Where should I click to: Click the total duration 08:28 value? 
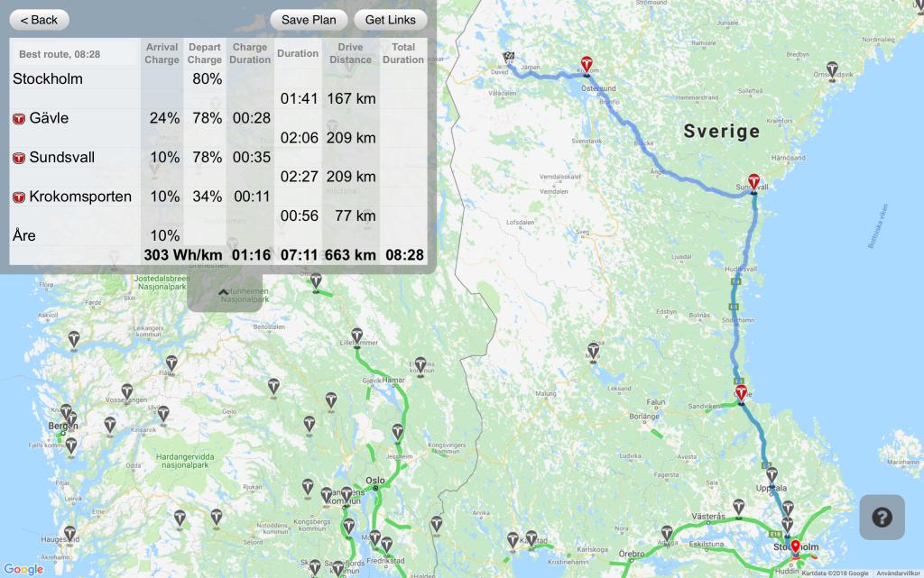point(404,255)
